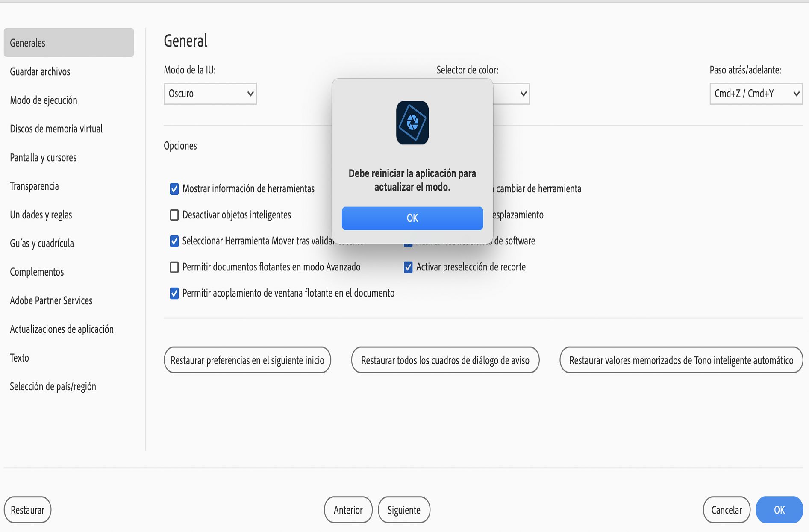Open the Paso atrás/adelante dropdown

click(756, 94)
